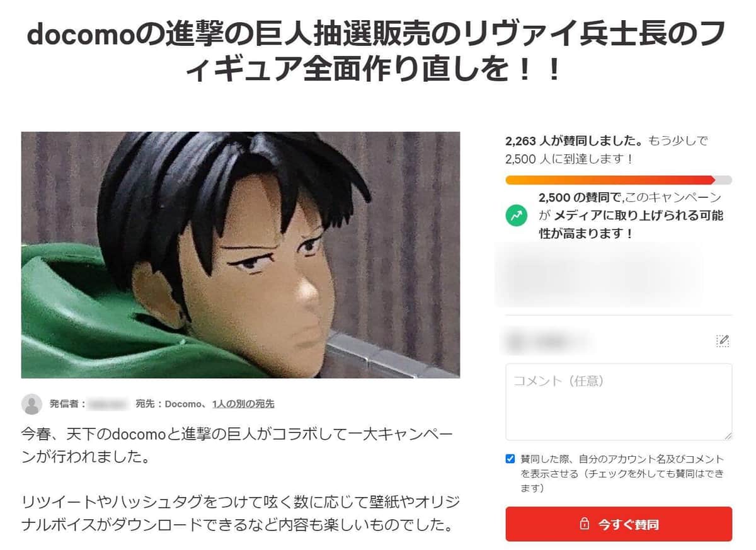
Task: Click the resize grip on the comment box corner
Action: tap(728, 435)
